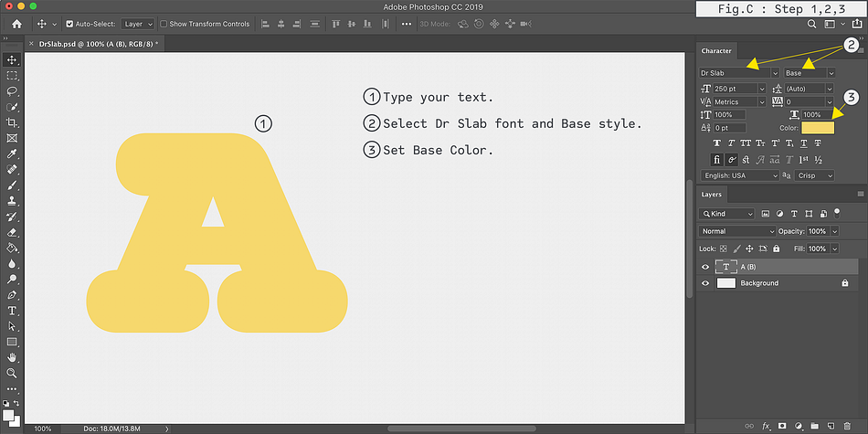Open the Layers panel menu
Image resolution: width=868 pixels, height=434 pixels.
click(x=861, y=194)
